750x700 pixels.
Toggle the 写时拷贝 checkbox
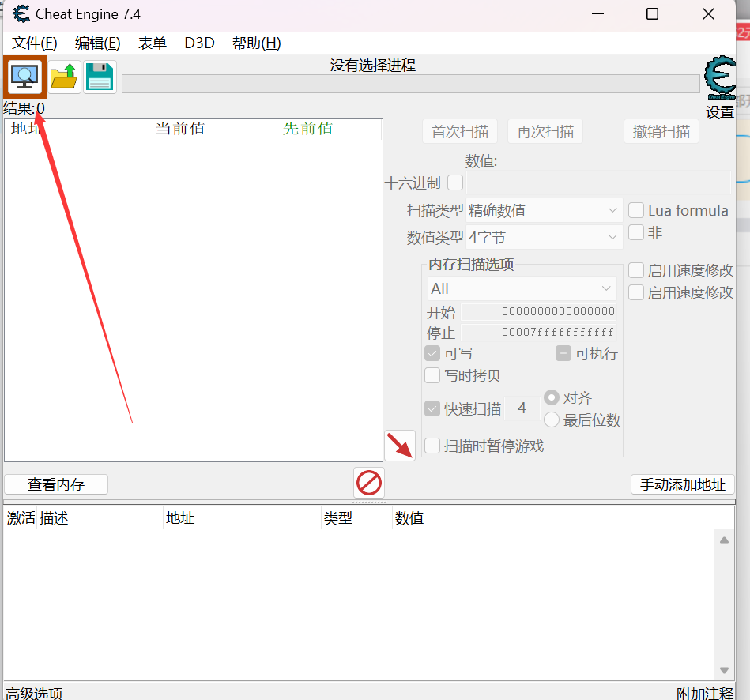(432, 375)
